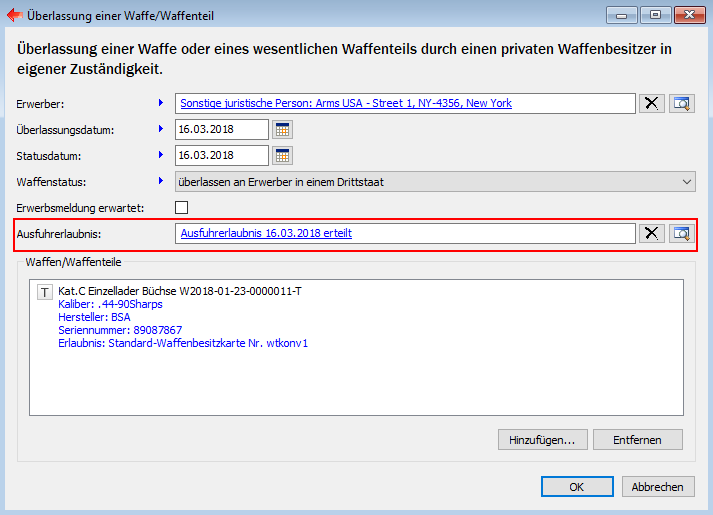Open calendar picker for Statusdatum

click(x=283, y=155)
